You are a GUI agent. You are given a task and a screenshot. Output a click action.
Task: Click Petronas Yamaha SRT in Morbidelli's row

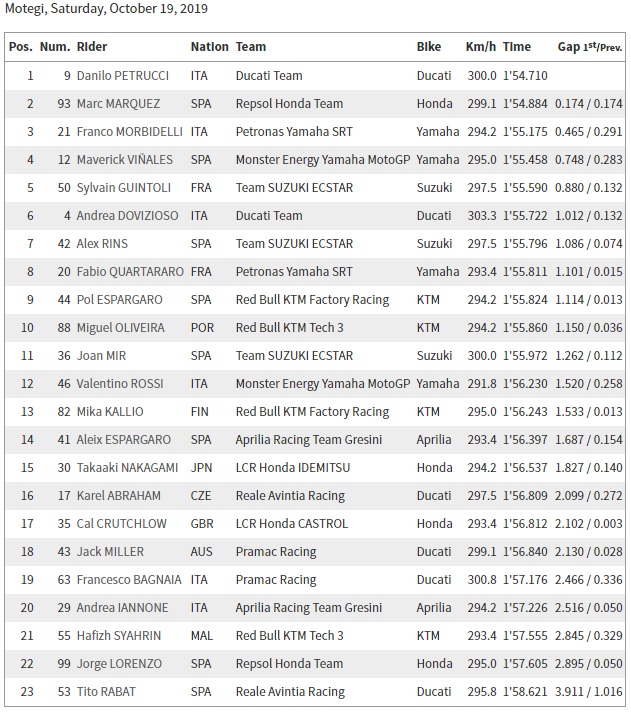[x=294, y=132]
